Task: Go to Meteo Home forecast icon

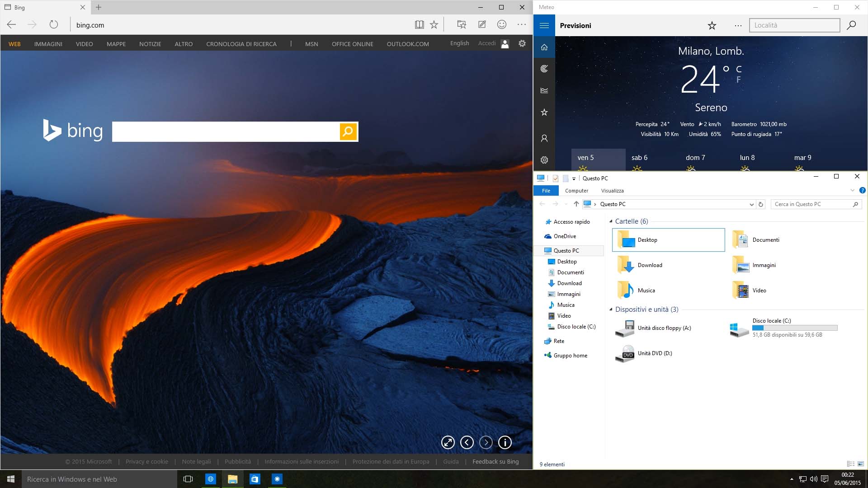Action: point(544,47)
